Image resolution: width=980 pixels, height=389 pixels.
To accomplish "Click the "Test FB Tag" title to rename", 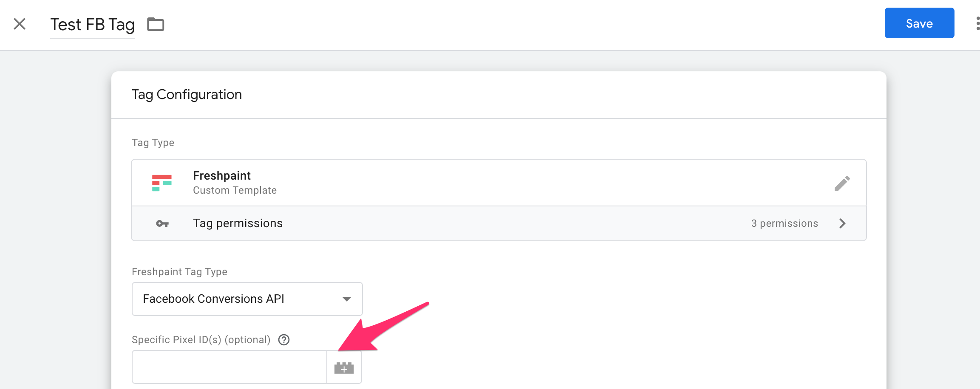I will coord(92,25).
